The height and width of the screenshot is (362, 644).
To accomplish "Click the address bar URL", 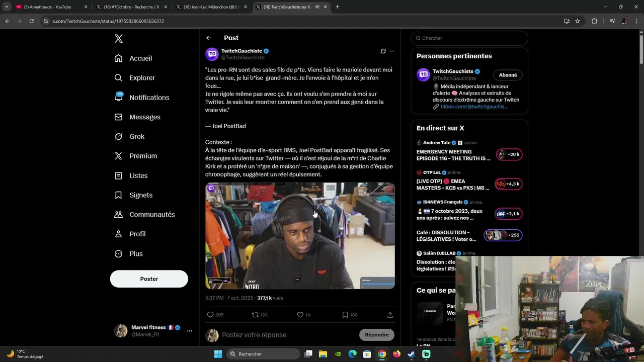I will (108, 21).
